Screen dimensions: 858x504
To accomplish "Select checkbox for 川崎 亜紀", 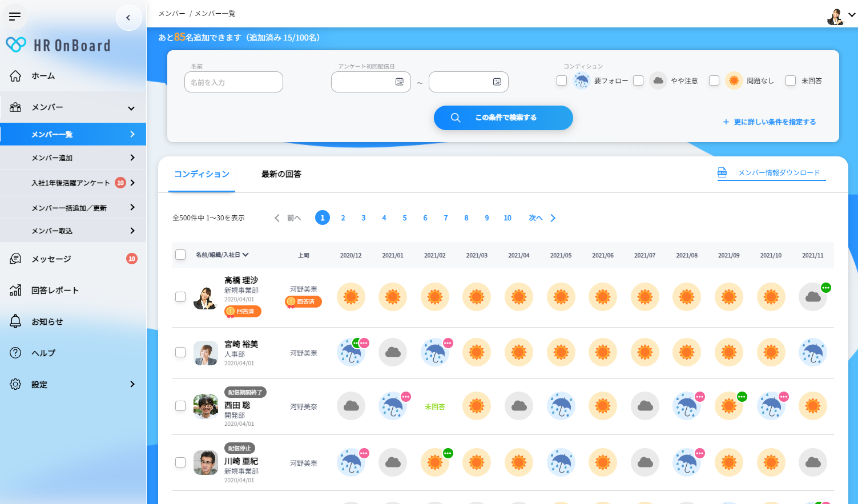I will (x=180, y=462).
